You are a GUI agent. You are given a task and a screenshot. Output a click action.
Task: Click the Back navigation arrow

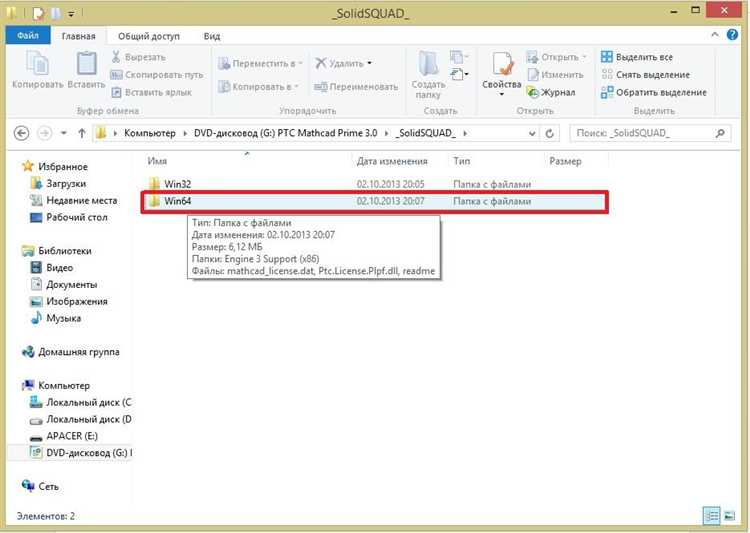(22, 133)
